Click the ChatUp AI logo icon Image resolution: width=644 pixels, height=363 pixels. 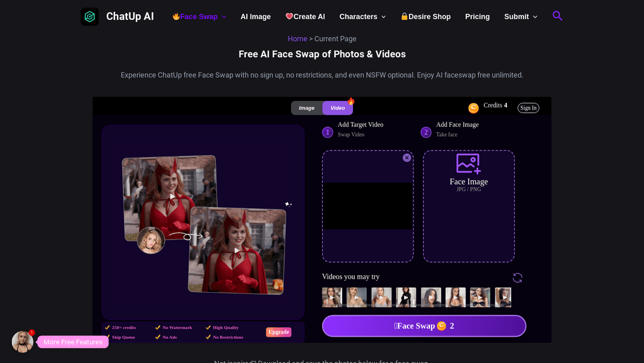pos(90,17)
